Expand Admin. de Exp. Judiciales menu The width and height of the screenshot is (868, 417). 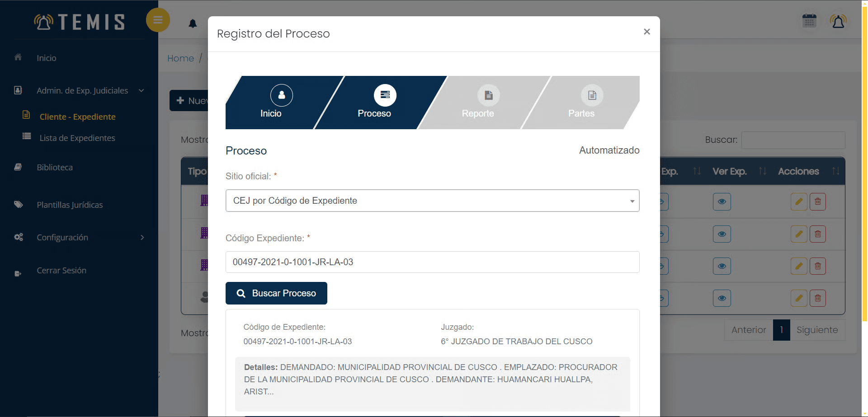(x=82, y=91)
